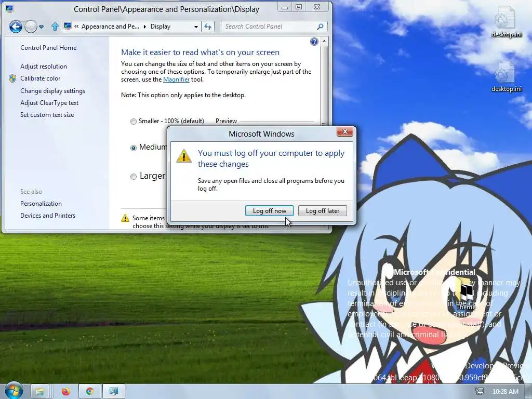Maximize the Control Panel window
This screenshot has height=399, width=532.
coord(299,7)
